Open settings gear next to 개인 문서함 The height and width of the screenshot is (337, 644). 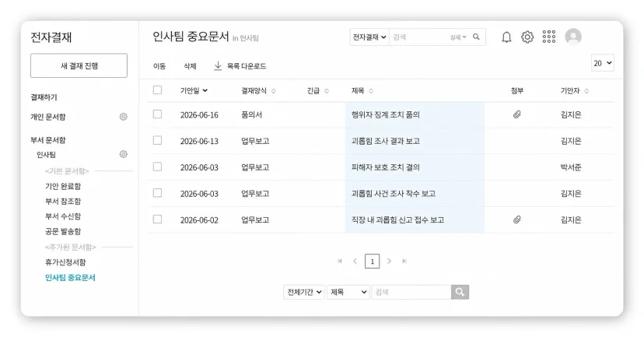pyautogui.click(x=123, y=117)
